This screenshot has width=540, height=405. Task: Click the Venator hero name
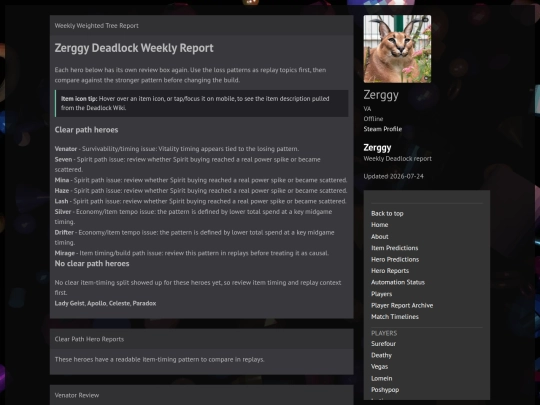(66, 149)
